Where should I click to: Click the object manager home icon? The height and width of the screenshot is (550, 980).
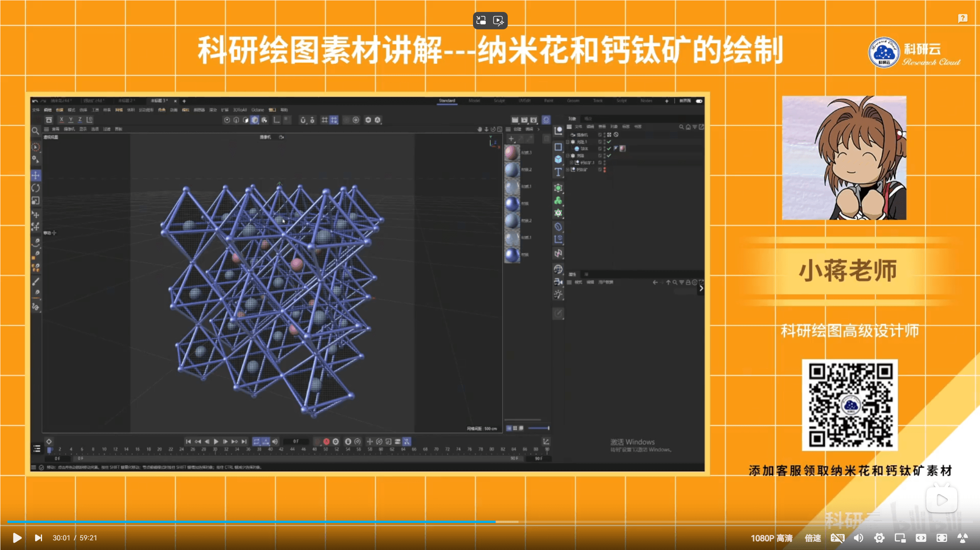coord(688,127)
